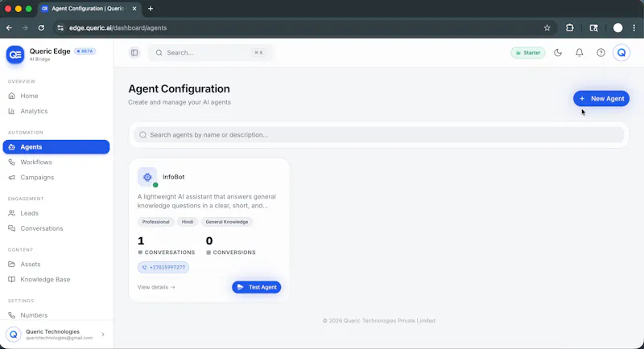Reload the page in the browser
The image size is (644, 349).
click(41, 28)
